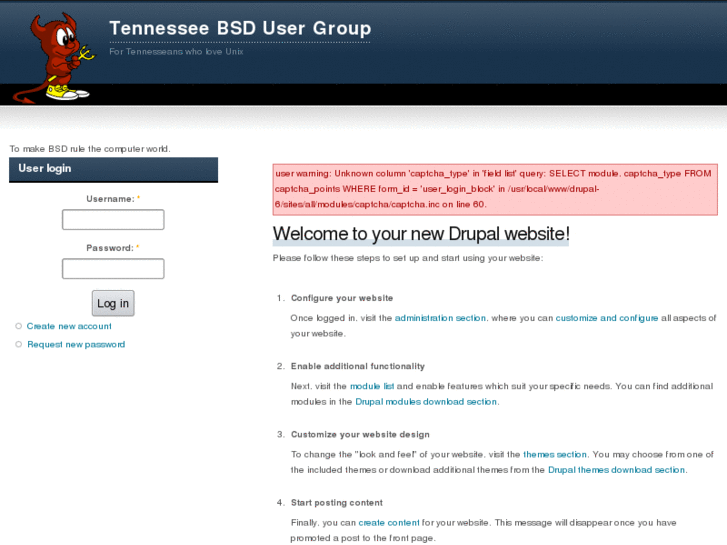Follow the create content link
Screen dimensions: 727x545
389,522
